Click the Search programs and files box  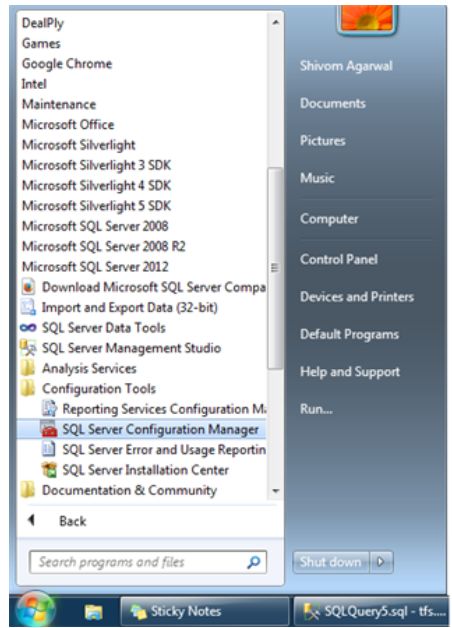[148, 562]
